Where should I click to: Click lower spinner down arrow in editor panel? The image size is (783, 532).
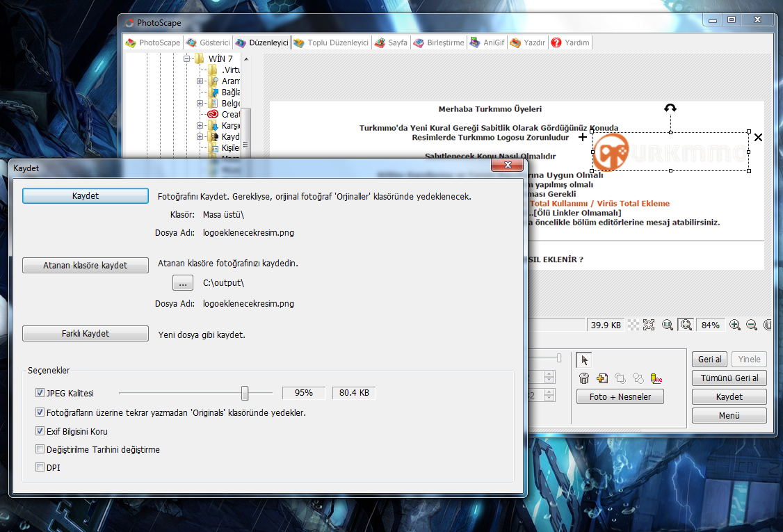[x=549, y=398]
